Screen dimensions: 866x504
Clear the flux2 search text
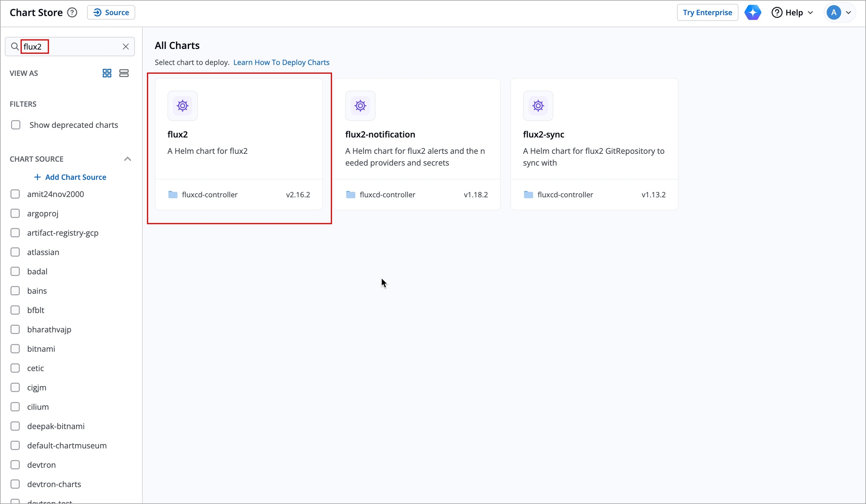(126, 47)
